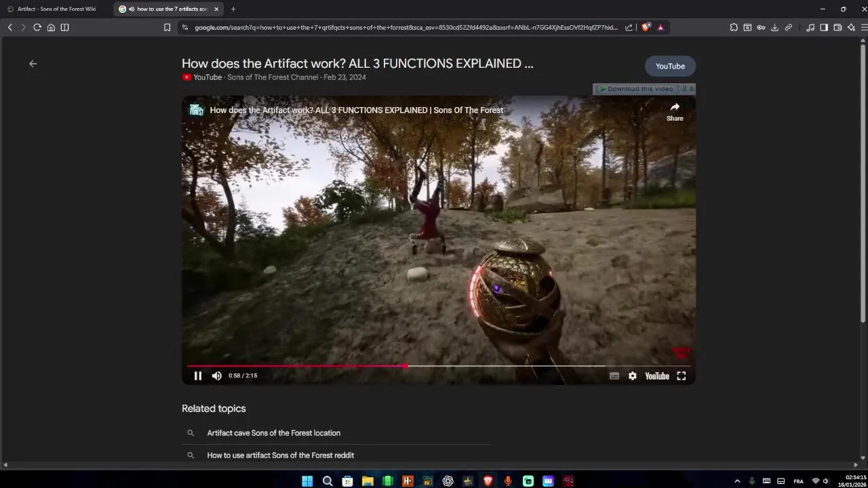This screenshot has width=868, height=488.
Task: Click the share page icon in address bar
Action: tap(629, 27)
